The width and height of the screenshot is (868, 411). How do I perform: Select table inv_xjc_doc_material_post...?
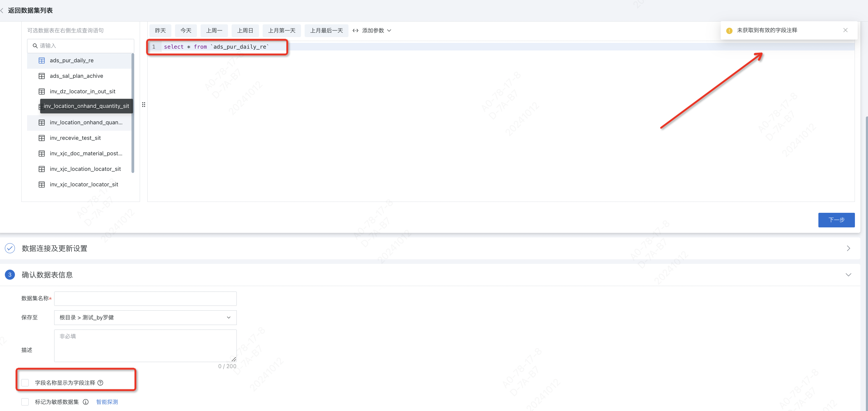tap(79, 154)
